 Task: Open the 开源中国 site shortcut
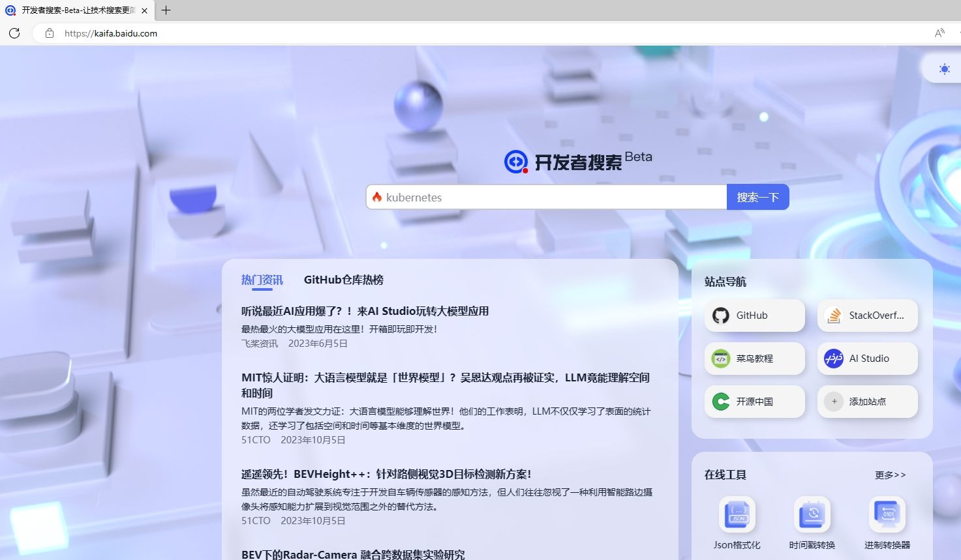coord(755,402)
